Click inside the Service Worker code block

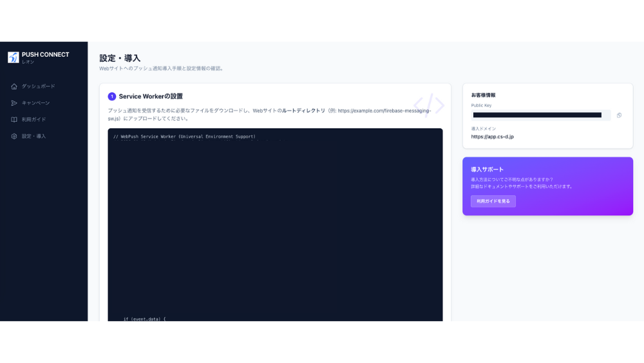coord(275,226)
